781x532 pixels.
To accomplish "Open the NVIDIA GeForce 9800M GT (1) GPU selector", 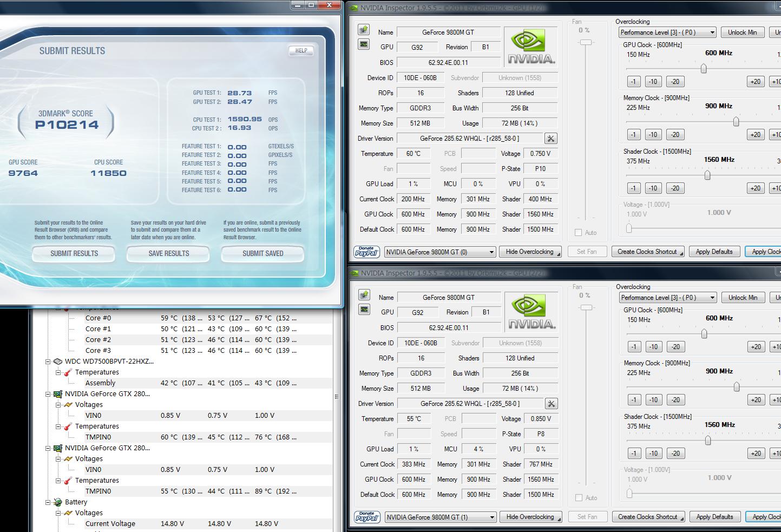I will [x=441, y=517].
